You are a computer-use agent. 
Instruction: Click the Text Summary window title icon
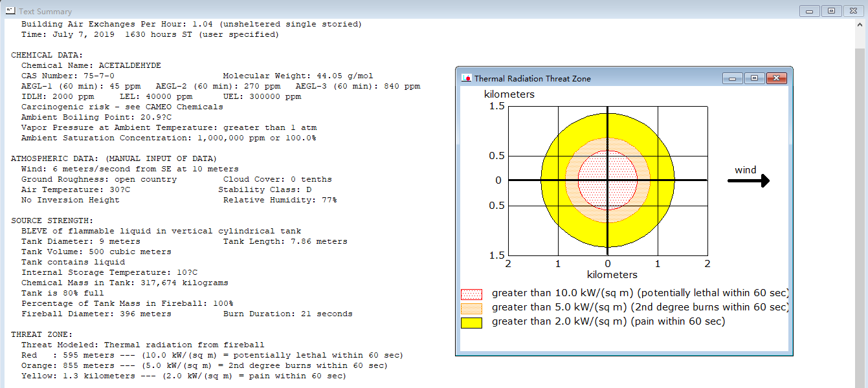point(10,11)
